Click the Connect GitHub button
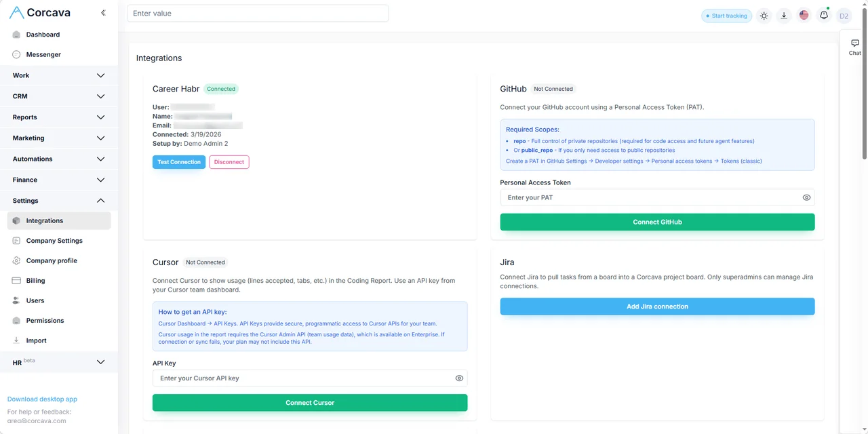The width and height of the screenshot is (868, 434). [657, 222]
